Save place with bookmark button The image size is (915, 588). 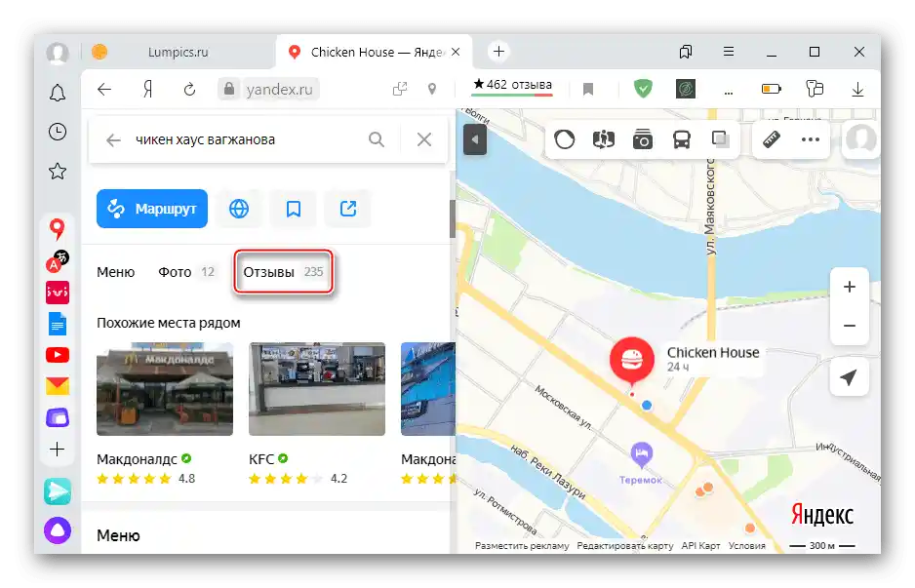(294, 209)
